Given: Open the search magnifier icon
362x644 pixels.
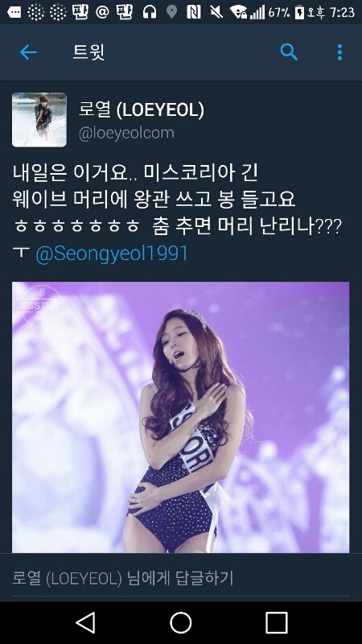Looking at the screenshot, I should [289, 52].
